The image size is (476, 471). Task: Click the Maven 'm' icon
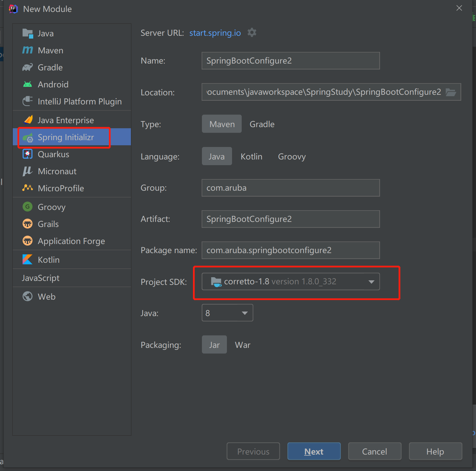coord(28,50)
